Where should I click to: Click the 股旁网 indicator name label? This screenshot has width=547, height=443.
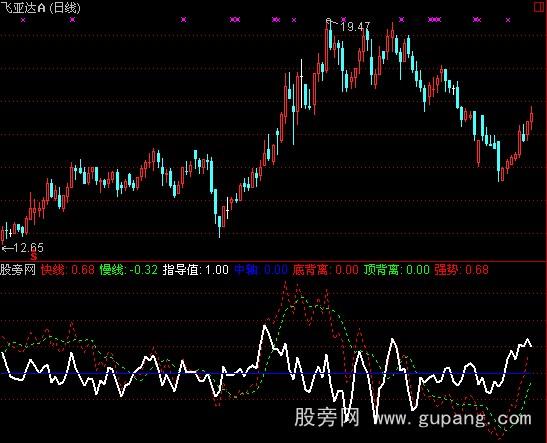[x=18, y=270]
